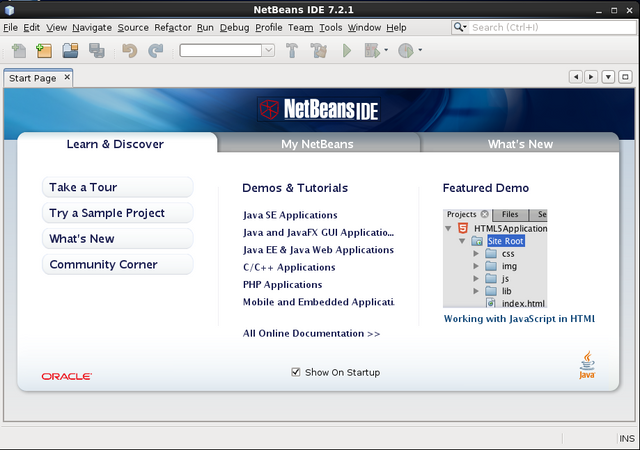
Task: Close the Start Page tab
Action: click(x=67, y=77)
